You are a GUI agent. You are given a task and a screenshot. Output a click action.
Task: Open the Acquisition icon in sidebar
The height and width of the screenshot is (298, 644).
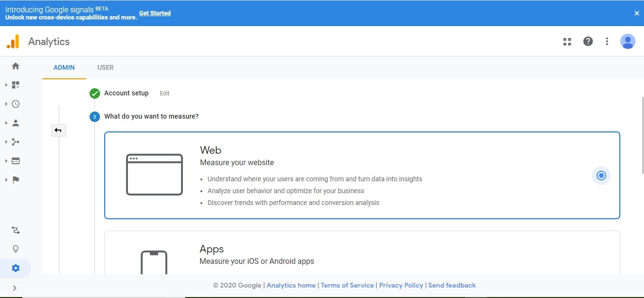[x=15, y=141]
